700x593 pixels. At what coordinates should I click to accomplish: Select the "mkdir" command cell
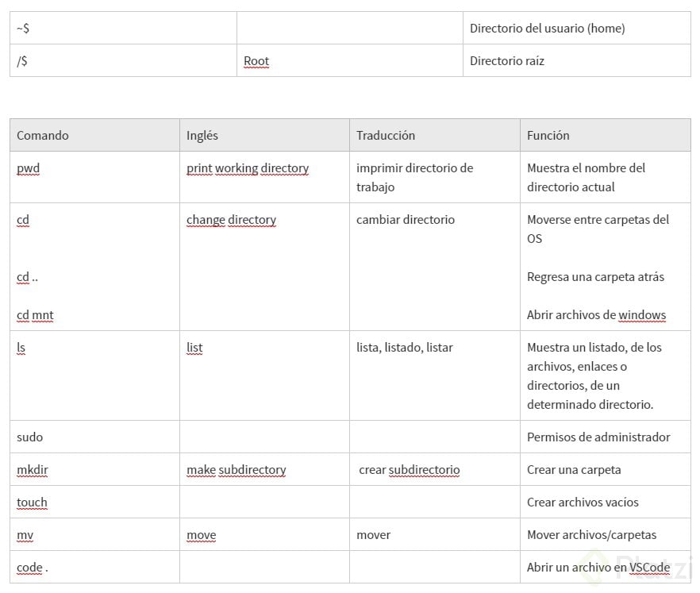(x=33, y=470)
